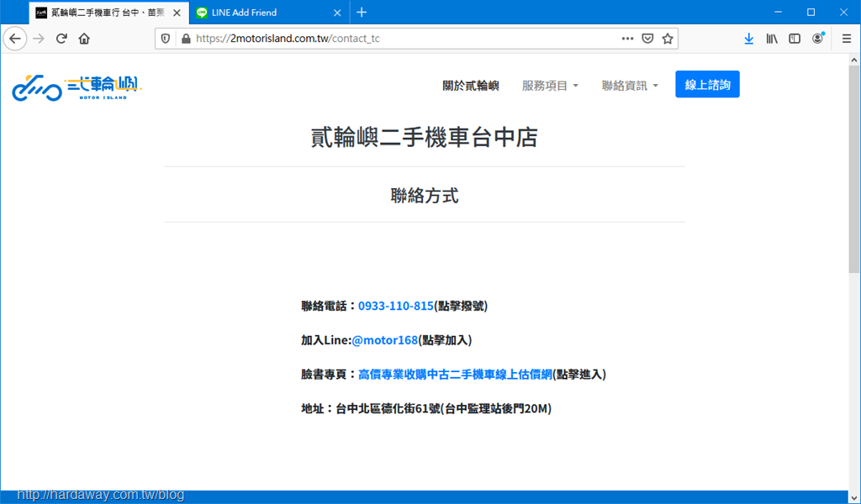The image size is (861, 504).
Task: Open Firefox account icon
Action: tap(818, 39)
